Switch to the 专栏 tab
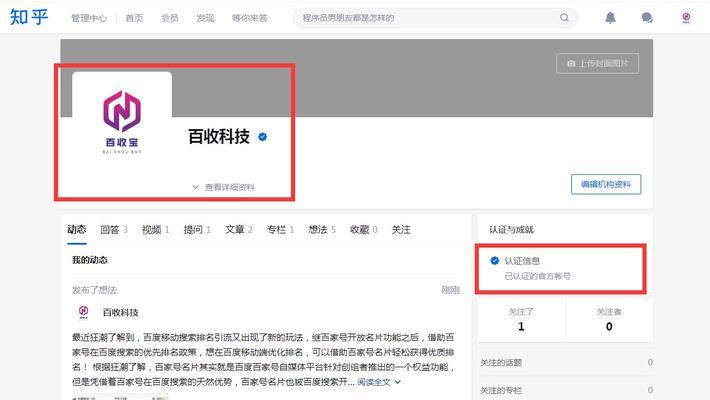This screenshot has height=400, width=710. pos(280,230)
